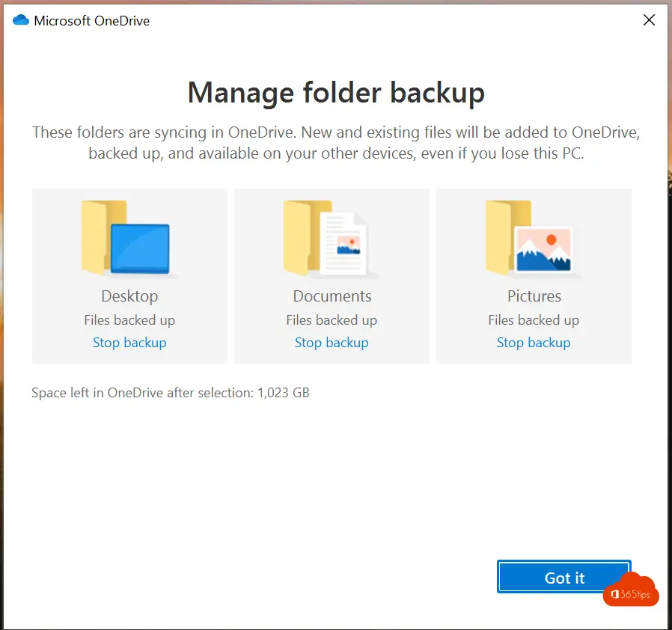The height and width of the screenshot is (630, 672).
Task: Click 'Files backed up' under Pictures
Action: point(534,320)
